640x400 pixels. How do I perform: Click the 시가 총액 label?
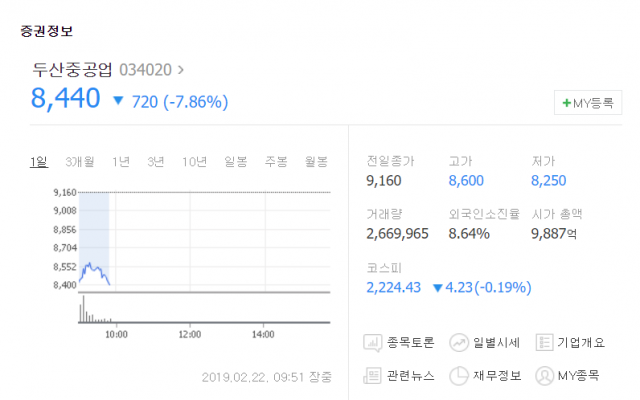coord(557,214)
